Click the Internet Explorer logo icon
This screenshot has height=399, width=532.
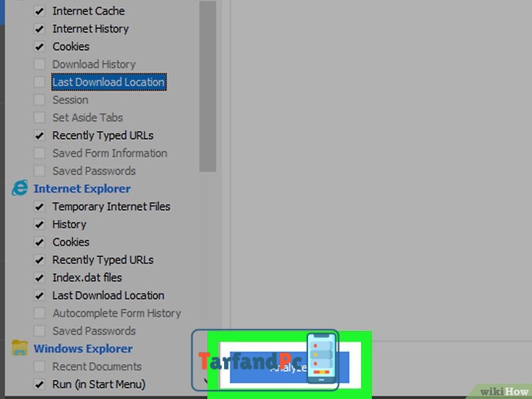[x=20, y=188]
